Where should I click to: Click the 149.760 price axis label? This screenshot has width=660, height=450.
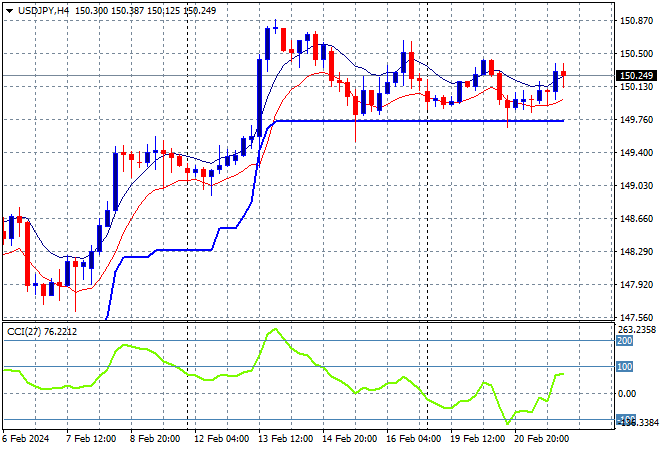637,120
